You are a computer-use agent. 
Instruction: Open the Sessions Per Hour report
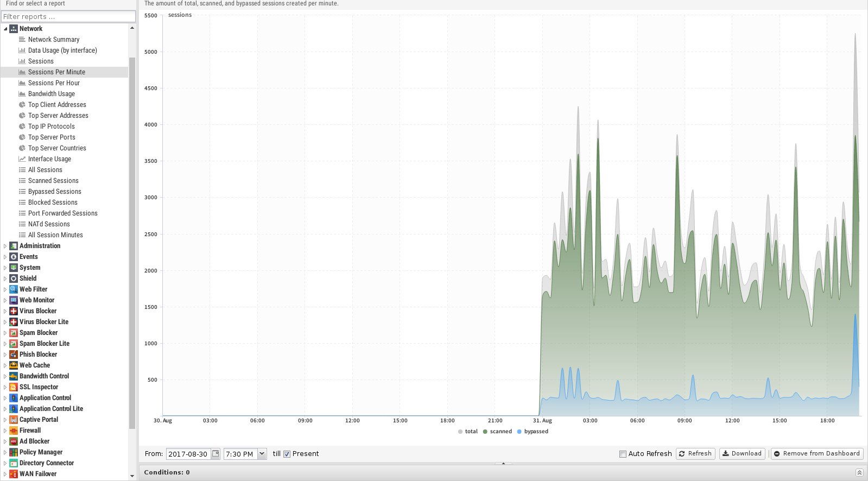[54, 83]
